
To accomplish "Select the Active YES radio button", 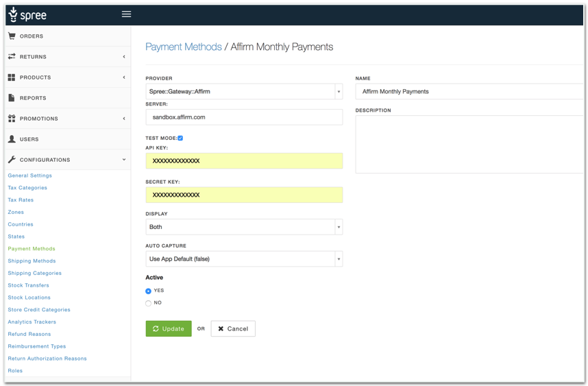I will click(148, 291).
